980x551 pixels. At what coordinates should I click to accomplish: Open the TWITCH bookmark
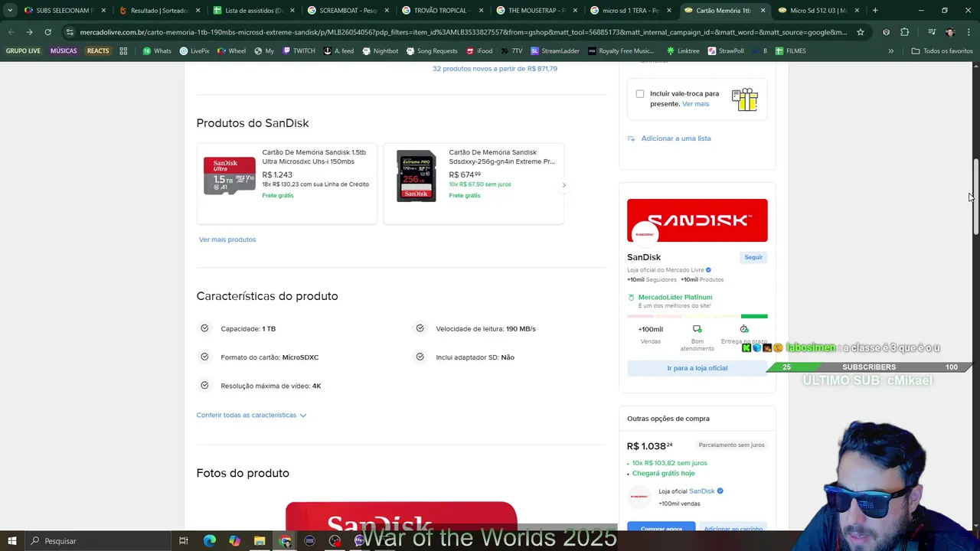tap(299, 51)
